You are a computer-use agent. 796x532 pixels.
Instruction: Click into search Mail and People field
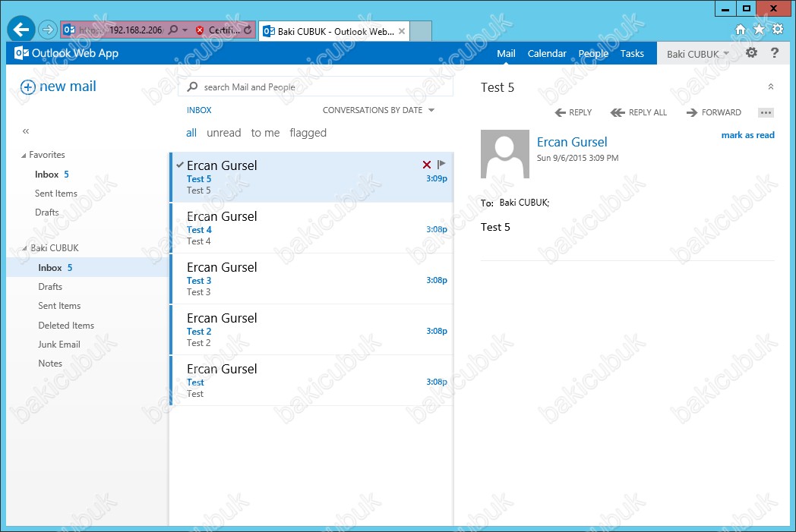(315, 87)
